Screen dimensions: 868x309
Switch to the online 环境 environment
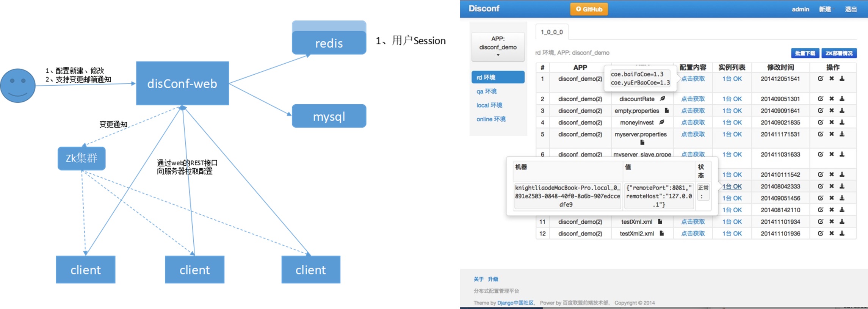tap(491, 119)
